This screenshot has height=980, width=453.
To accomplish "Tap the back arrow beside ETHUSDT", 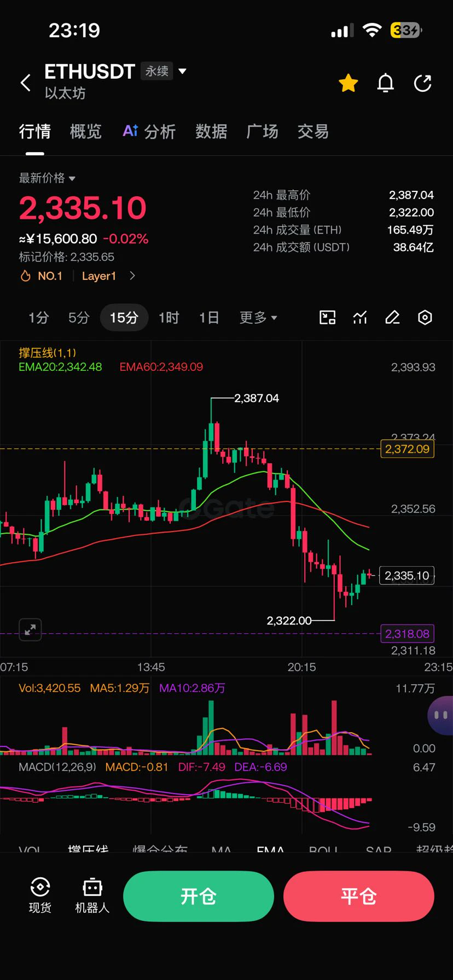I will coord(25,83).
